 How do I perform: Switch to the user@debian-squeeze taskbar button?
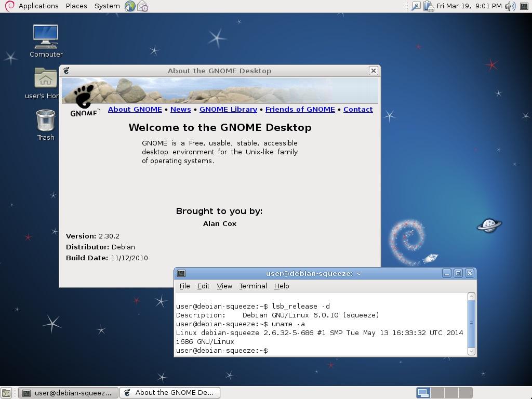(x=68, y=393)
